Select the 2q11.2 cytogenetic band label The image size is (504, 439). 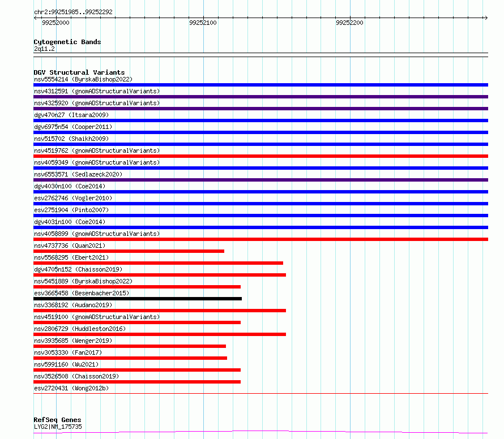44,49
